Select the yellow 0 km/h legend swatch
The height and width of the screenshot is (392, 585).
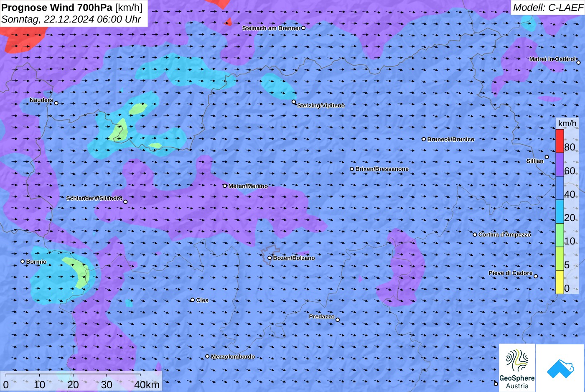click(x=560, y=282)
